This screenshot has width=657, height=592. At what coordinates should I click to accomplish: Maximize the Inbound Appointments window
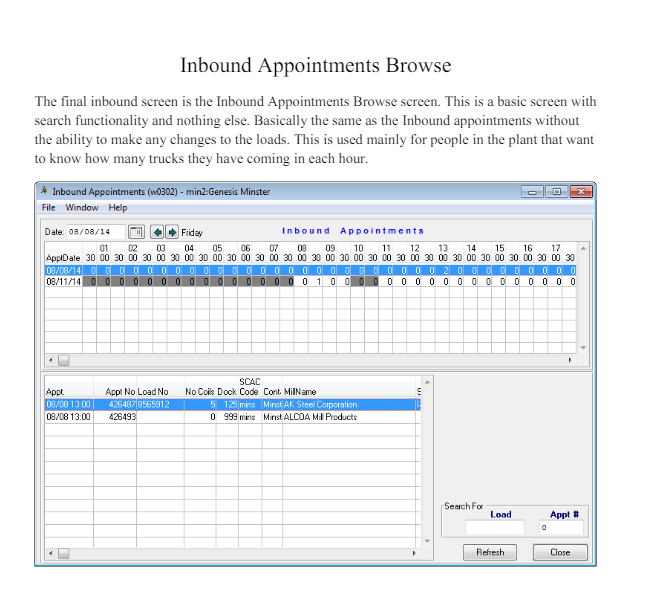click(556, 191)
